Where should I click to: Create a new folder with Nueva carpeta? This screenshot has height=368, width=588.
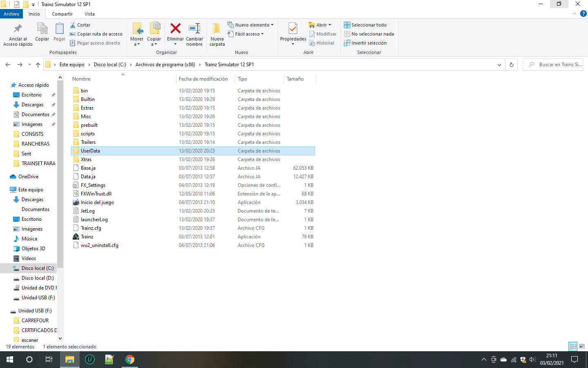point(217,29)
